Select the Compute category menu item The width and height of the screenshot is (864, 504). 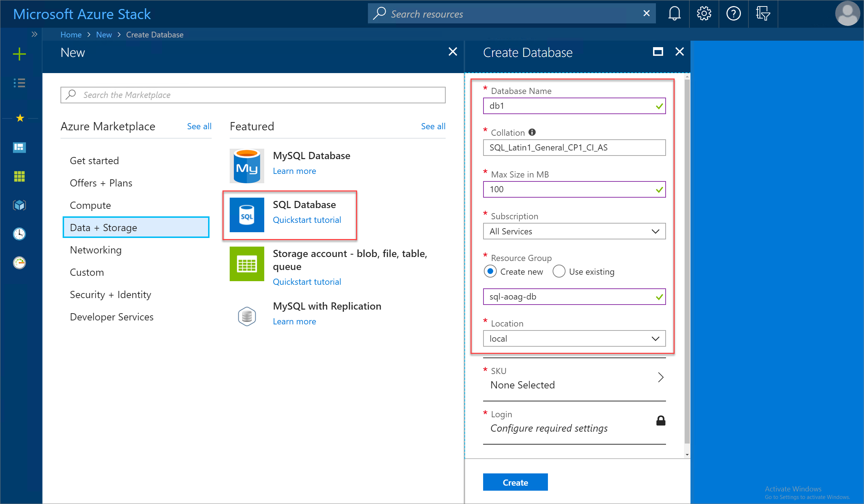tap(91, 204)
